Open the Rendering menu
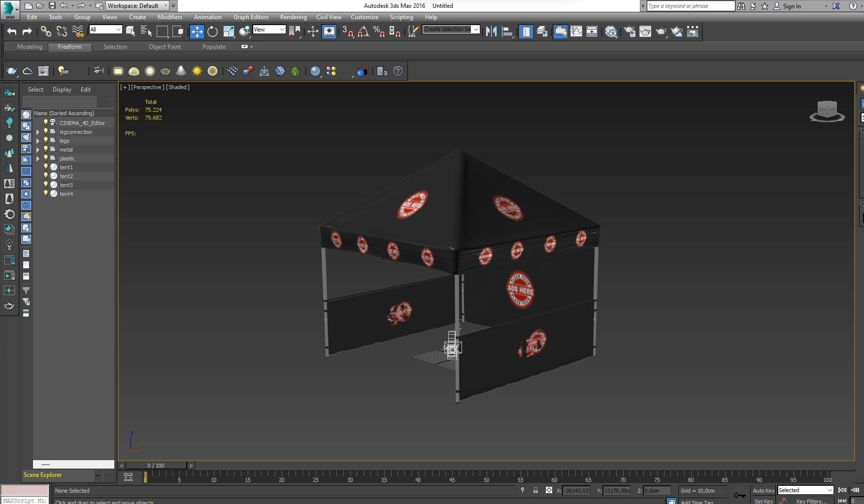This screenshot has width=864, height=504. (x=294, y=17)
